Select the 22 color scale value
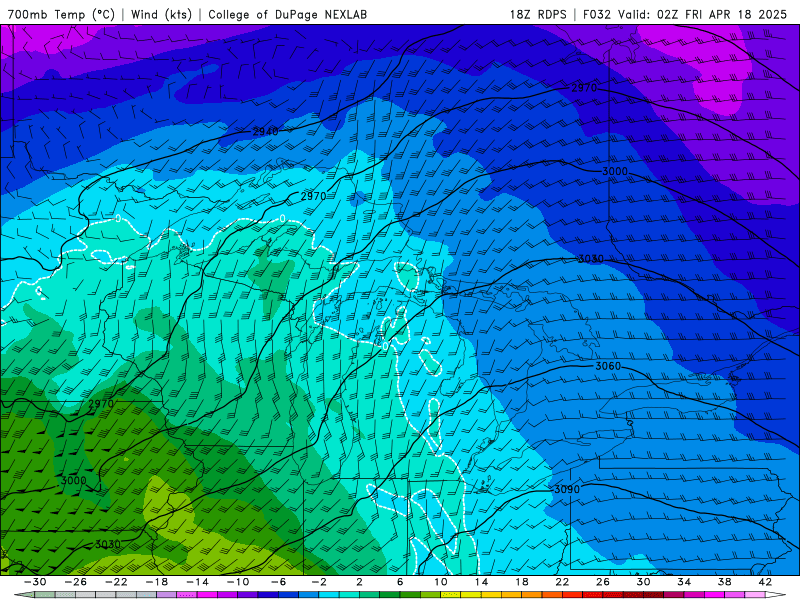This screenshot has width=800, height=600. (562, 582)
